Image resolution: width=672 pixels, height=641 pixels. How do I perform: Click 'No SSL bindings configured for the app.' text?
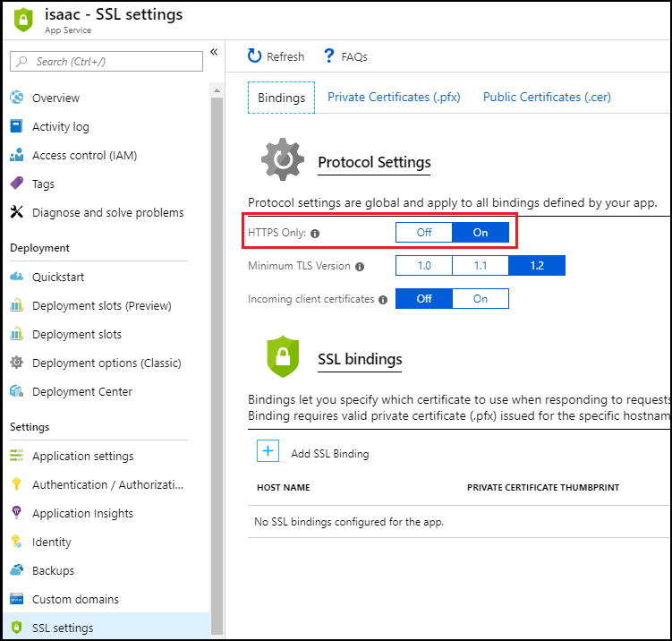coord(349,522)
